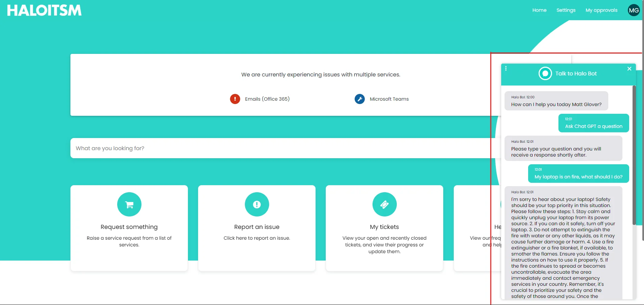The width and height of the screenshot is (644, 305).
Task: Click the Request something cart icon
Action: pos(129,204)
